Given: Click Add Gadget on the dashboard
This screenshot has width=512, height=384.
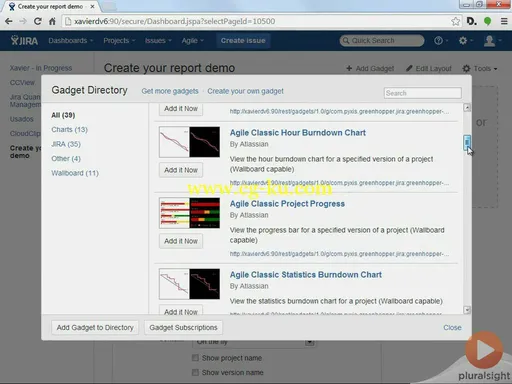Looking at the screenshot, I should 370,69.
